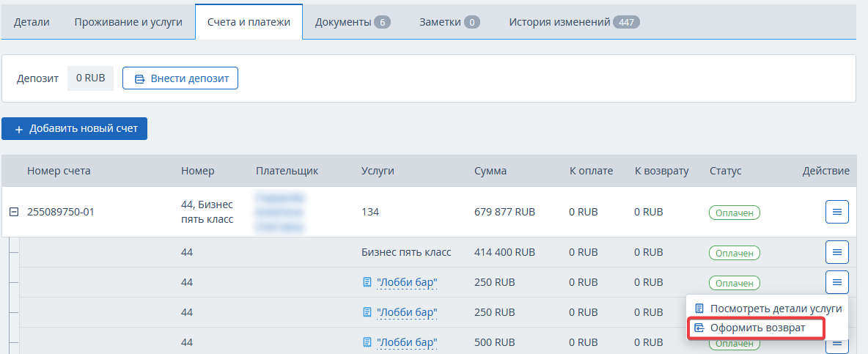Click the Номер счета column header
Image resolution: width=868 pixels, height=354 pixels.
tap(59, 171)
